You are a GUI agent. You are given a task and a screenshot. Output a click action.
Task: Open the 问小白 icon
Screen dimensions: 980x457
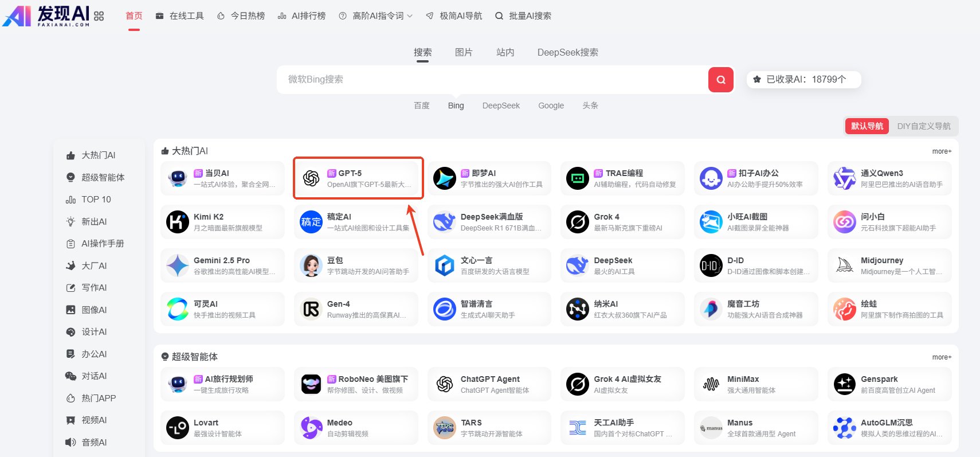[845, 222]
